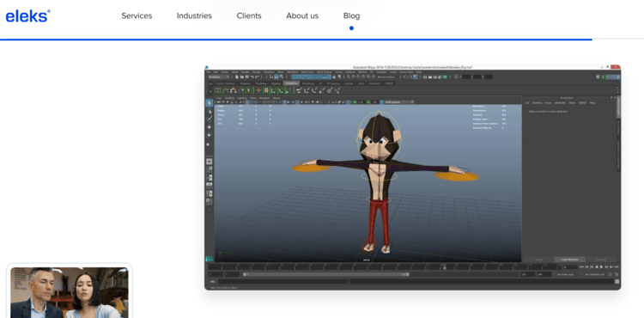Click the Rotate tool in Maya toolbox
Image resolution: width=644 pixels, height=318 pixels.
point(210,135)
